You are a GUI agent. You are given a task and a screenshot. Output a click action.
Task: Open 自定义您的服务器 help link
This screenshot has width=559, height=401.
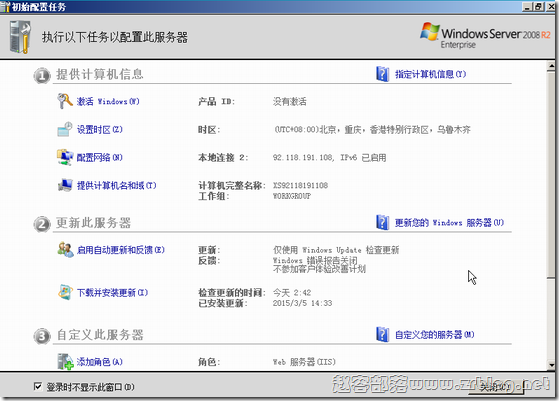435,335
